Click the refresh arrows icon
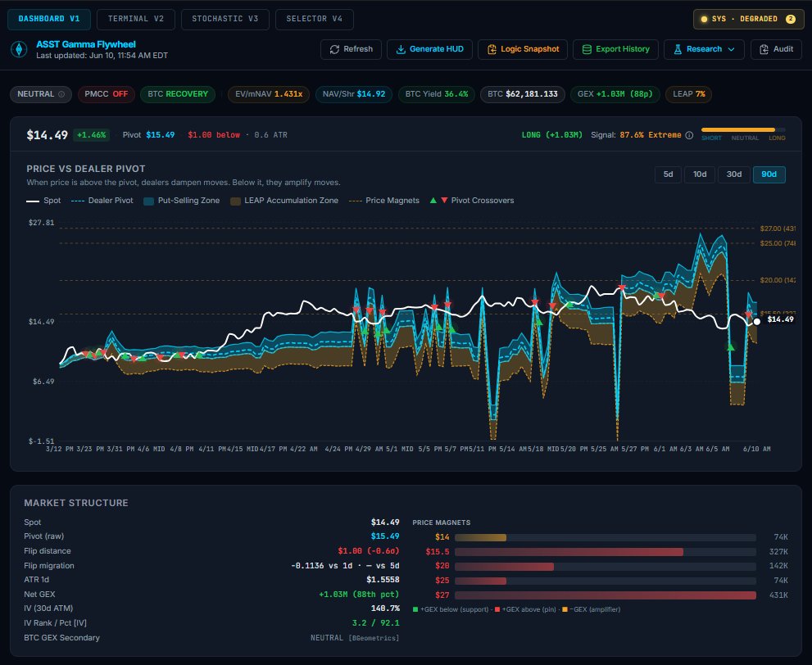 [334, 49]
